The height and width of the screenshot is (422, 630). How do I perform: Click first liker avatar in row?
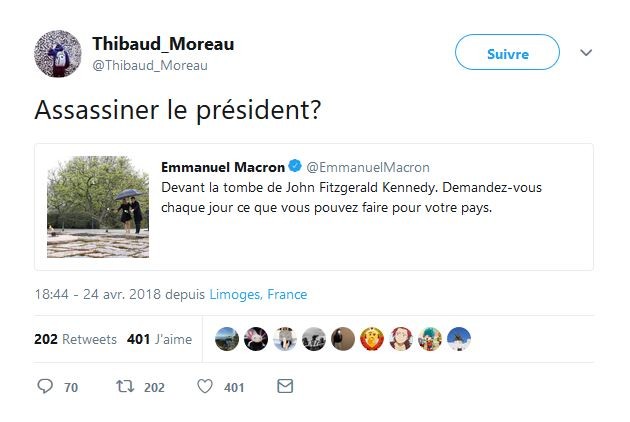point(227,339)
